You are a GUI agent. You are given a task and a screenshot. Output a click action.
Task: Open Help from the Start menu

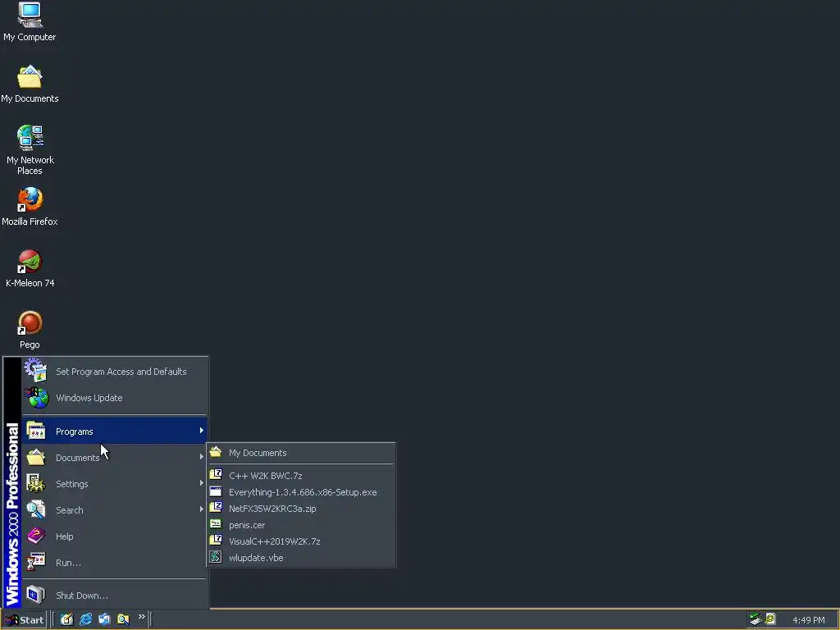[x=115, y=536]
